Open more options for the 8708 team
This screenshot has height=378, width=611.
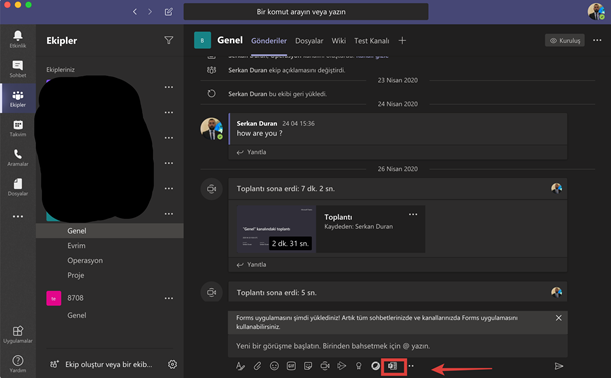pos(169,298)
